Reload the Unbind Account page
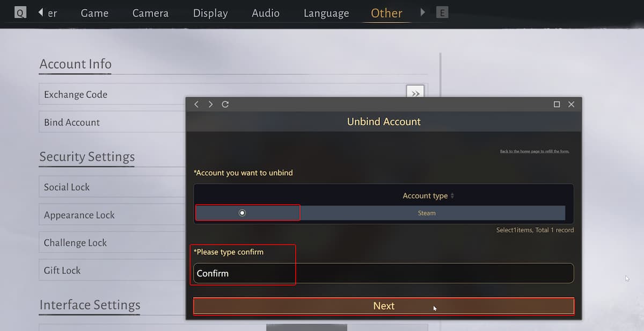The image size is (644, 331). [x=225, y=104]
